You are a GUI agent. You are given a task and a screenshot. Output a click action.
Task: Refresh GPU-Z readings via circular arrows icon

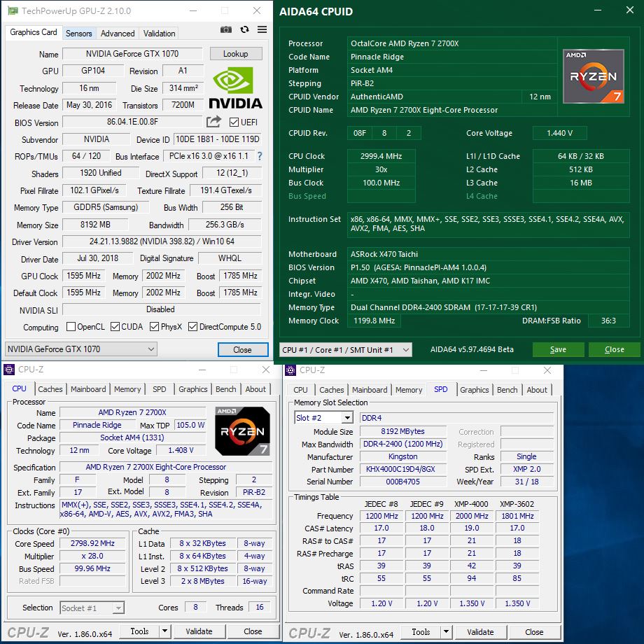click(243, 29)
